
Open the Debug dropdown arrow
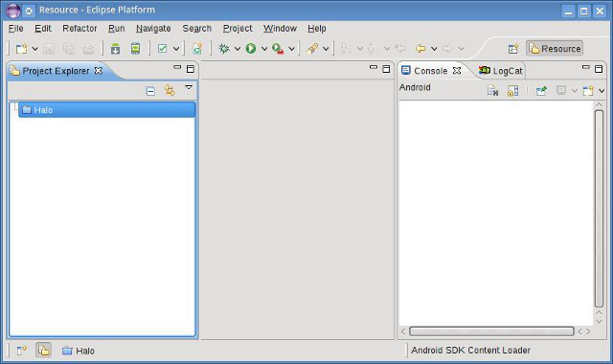(238, 49)
